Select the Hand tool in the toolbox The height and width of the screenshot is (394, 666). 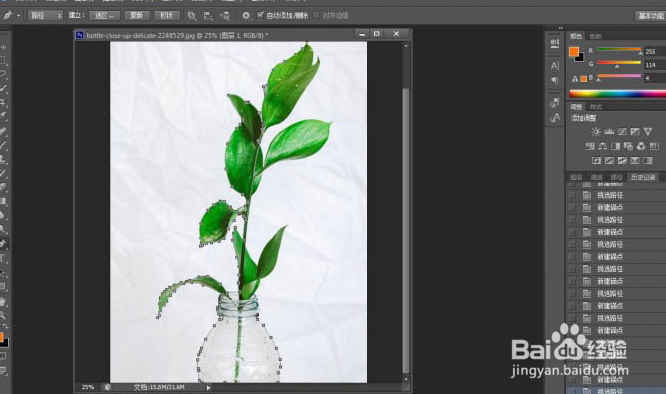tap(3, 302)
